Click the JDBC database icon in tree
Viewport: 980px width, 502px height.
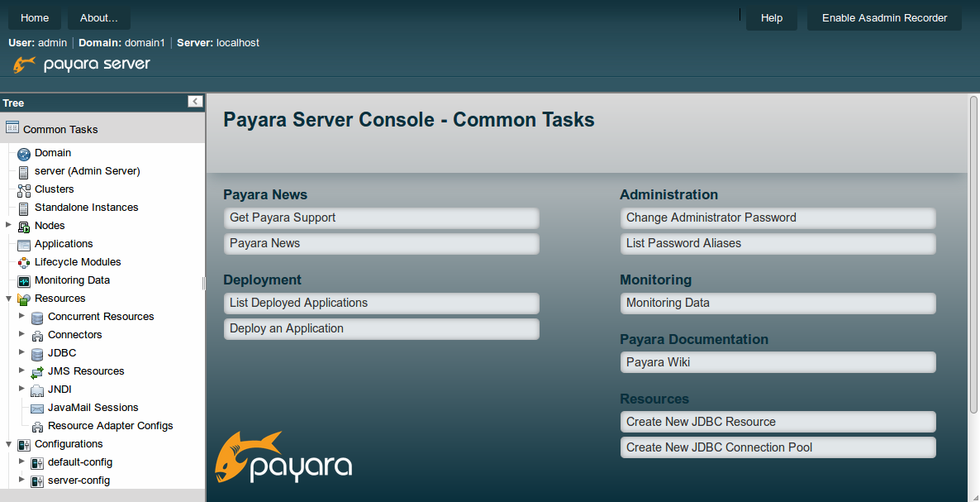point(37,354)
